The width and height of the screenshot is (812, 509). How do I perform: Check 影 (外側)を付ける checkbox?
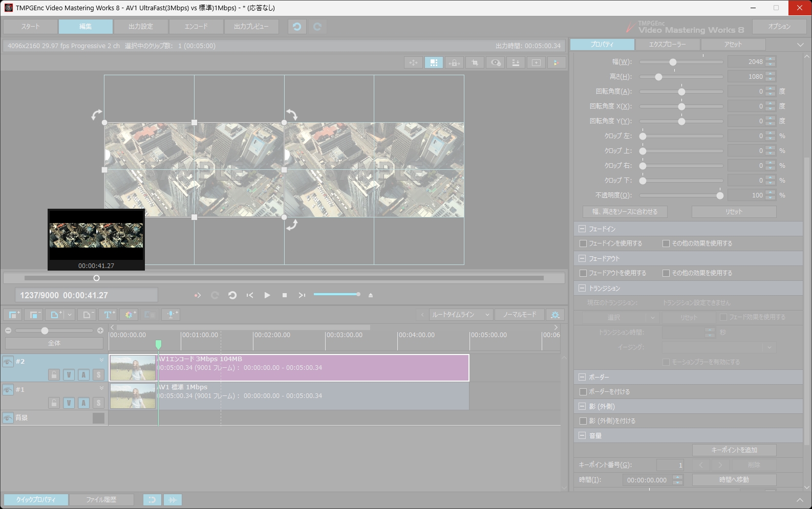tap(583, 421)
